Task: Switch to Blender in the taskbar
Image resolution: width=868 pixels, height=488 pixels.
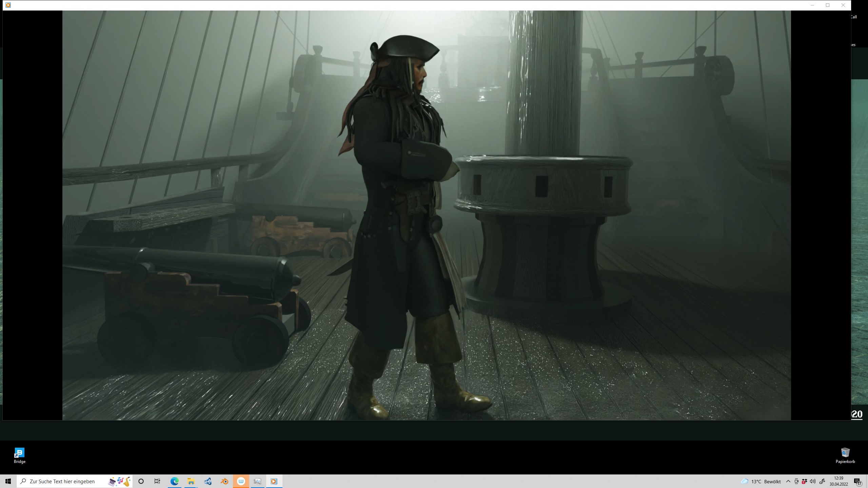Action: [224, 481]
